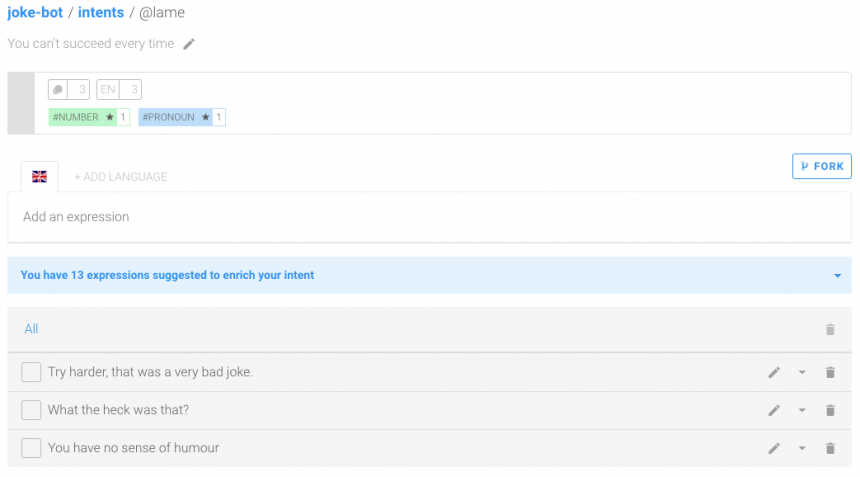Delete 'You have no sense of humour'
The width and height of the screenshot is (860, 477).
pos(830,448)
